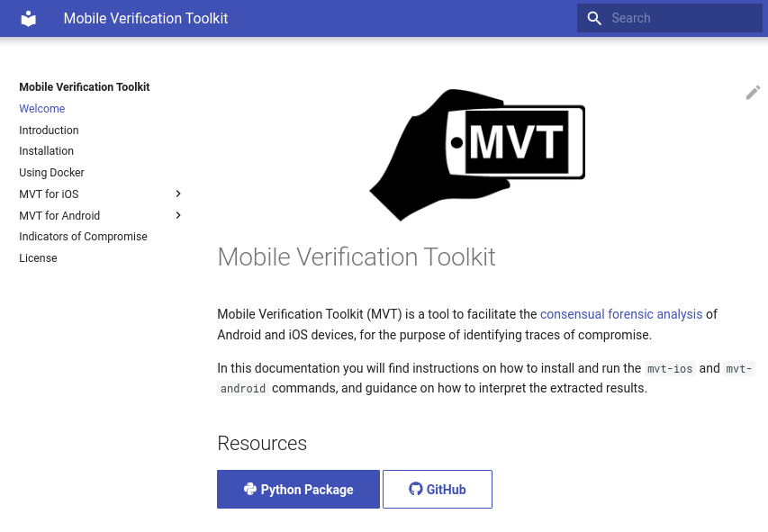Click the MVT hand-holding-phone logo image
The height and width of the screenshot is (532, 768).
pyautogui.click(x=477, y=155)
